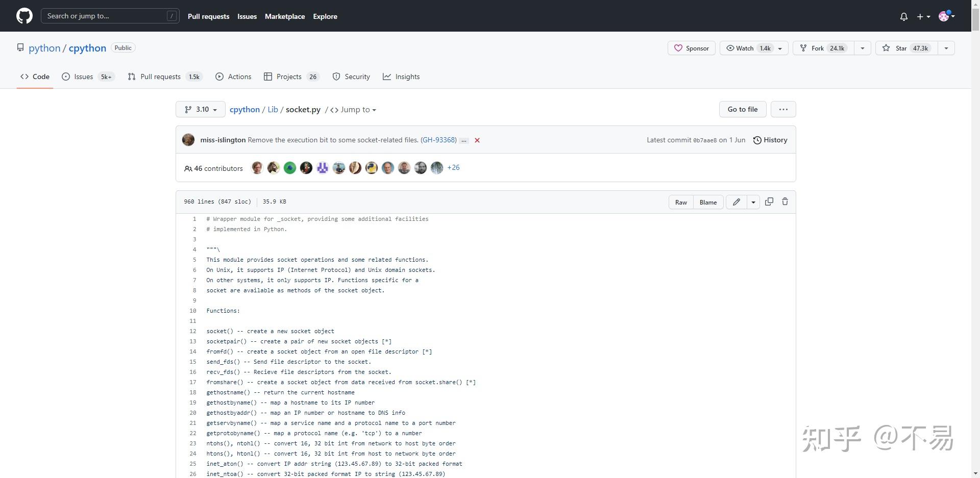Open Explore in top navigation

coord(325,16)
